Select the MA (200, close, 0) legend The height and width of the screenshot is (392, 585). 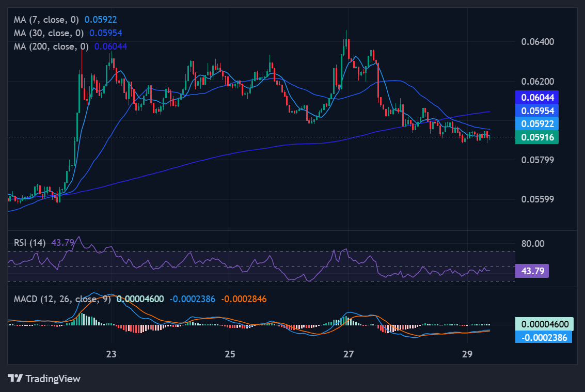pyautogui.click(x=51, y=46)
